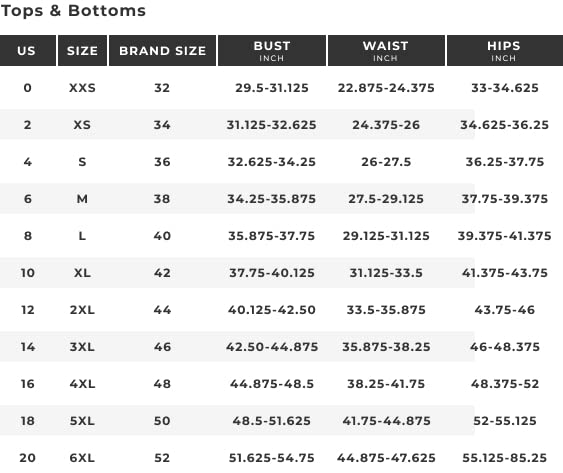Click bust value 32.625-34.25
This screenshot has height=473, width=563.
[271, 162]
